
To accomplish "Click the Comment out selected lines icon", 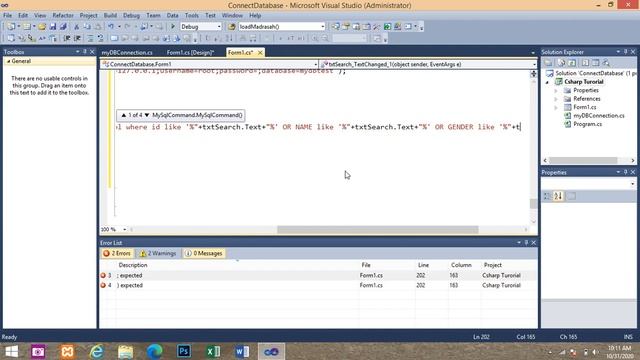I will (90, 38).
